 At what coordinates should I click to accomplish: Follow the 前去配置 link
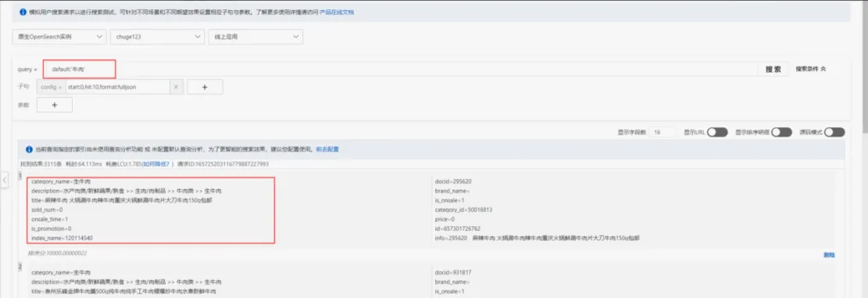tap(327, 149)
